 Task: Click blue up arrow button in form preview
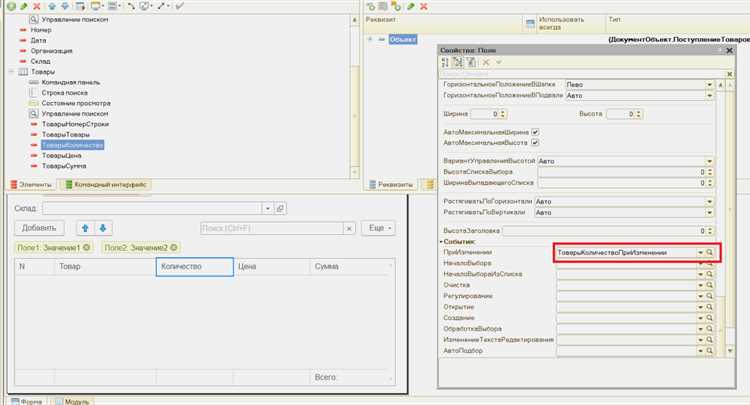point(85,228)
